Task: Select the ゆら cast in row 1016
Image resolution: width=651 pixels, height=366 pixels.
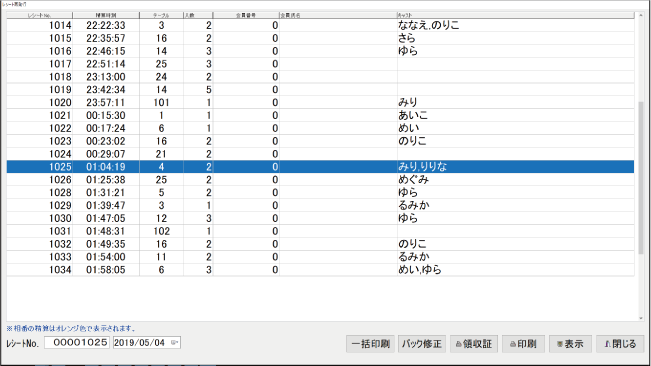Action: [x=515, y=51]
